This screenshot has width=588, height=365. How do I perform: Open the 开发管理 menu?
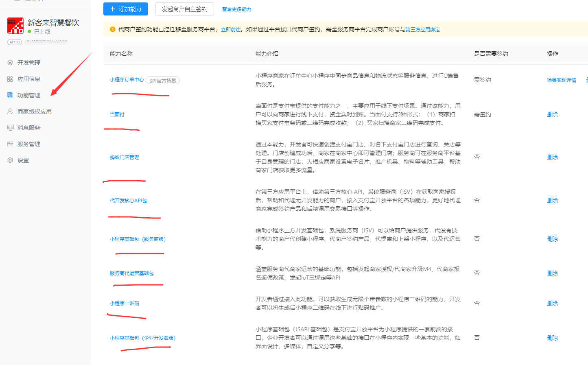click(29, 63)
